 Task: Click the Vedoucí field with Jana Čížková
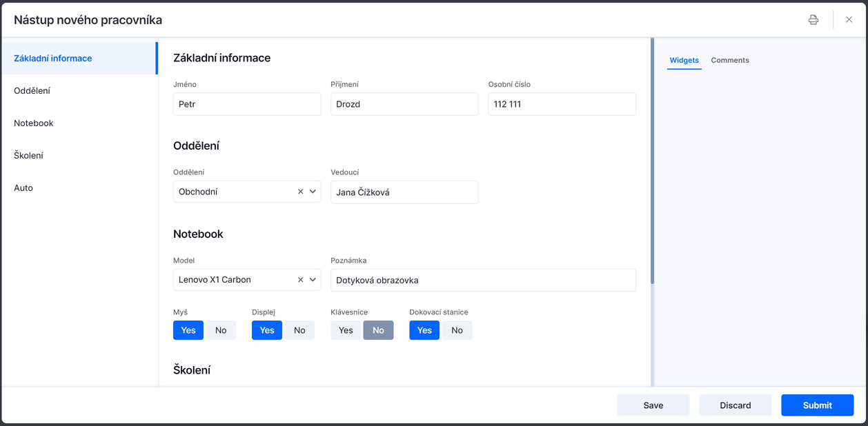[404, 192]
